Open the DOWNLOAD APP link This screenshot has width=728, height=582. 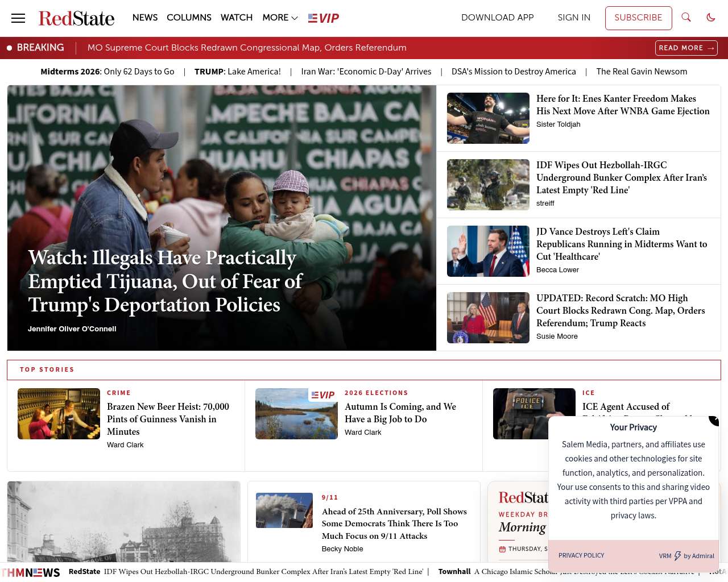click(x=497, y=18)
